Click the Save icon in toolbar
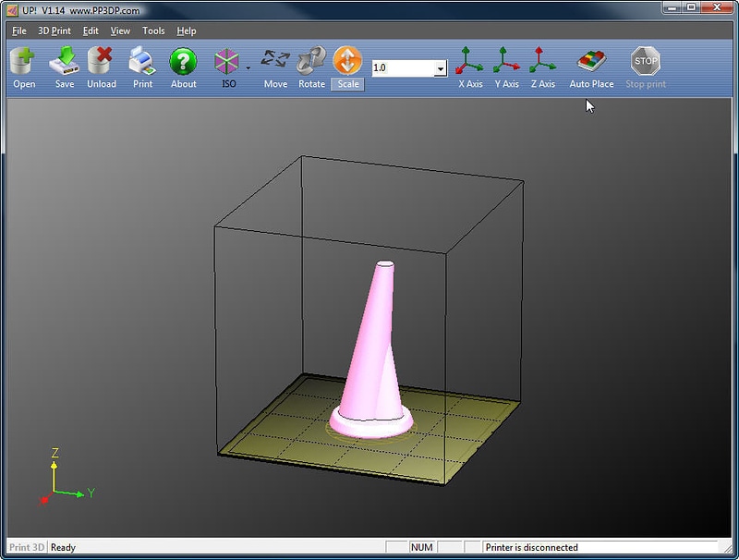The image size is (739, 560). click(x=64, y=61)
